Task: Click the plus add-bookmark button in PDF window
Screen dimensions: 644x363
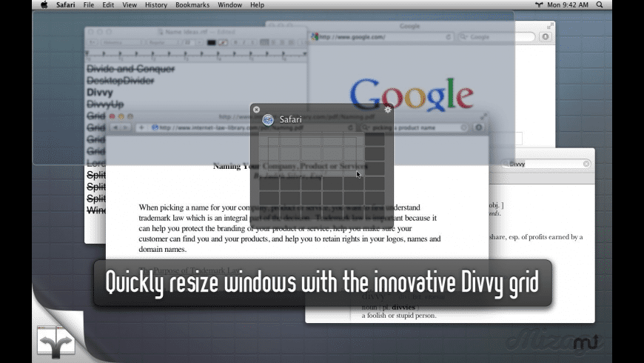Action: point(141,128)
